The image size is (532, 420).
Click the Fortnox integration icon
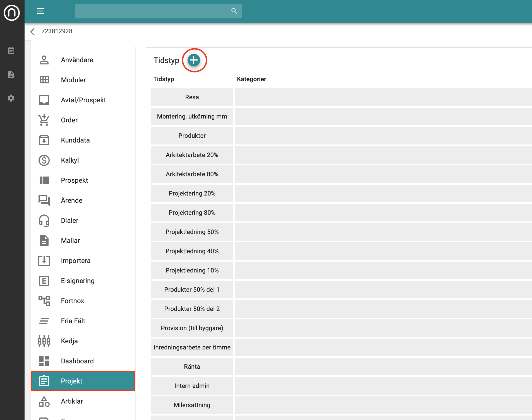click(44, 301)
